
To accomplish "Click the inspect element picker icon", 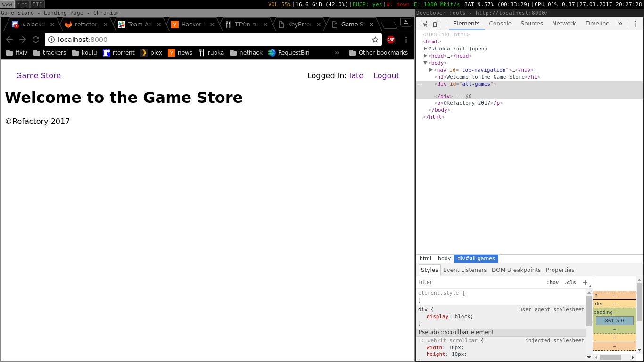I will click(424, 24).
